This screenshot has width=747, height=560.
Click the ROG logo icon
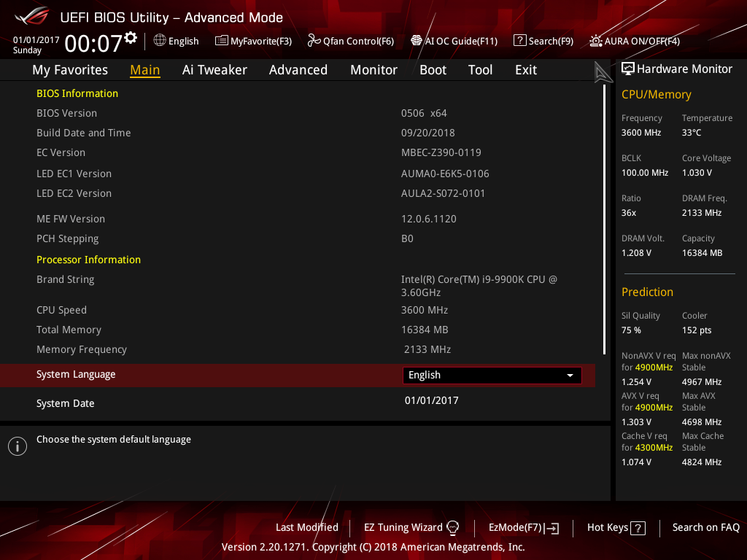31,17
